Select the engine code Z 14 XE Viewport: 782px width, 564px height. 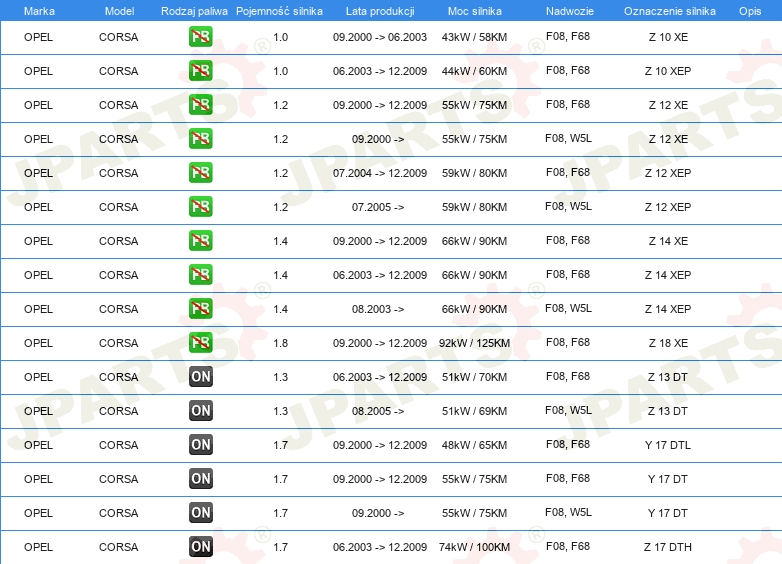tap(668, 241)
